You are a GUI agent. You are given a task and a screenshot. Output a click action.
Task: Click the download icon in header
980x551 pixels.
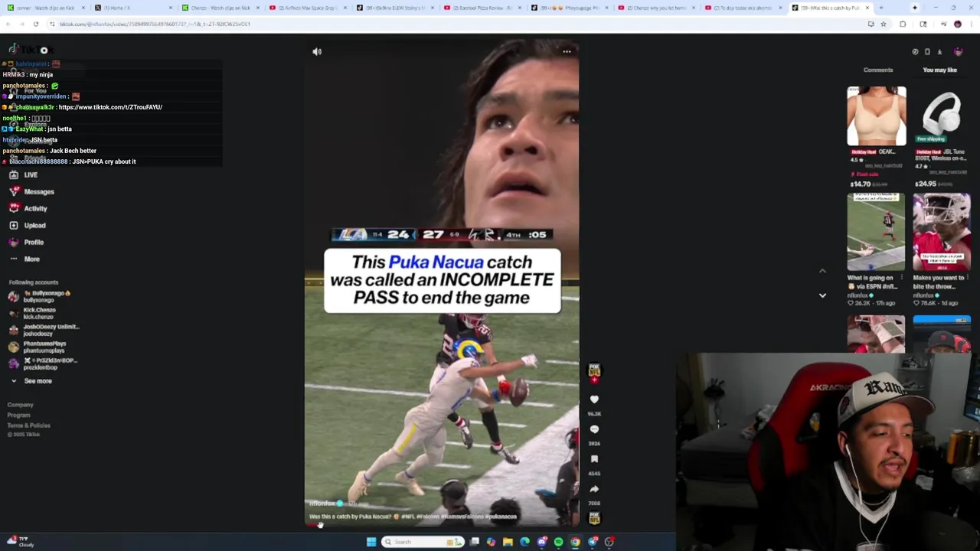[x=939, y=51]
